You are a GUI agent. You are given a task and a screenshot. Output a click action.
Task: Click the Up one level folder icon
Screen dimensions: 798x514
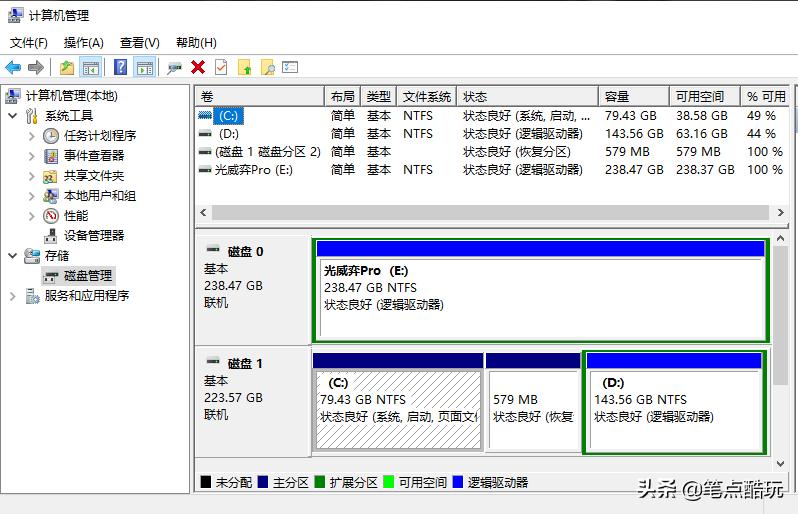(67, 67)
